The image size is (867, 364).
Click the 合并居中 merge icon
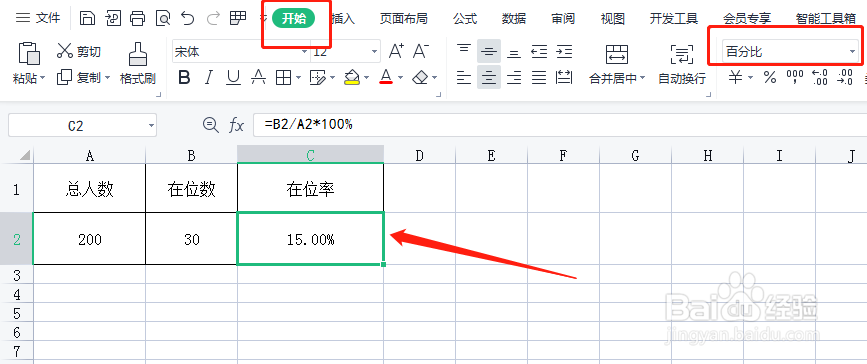click(617, 55)
